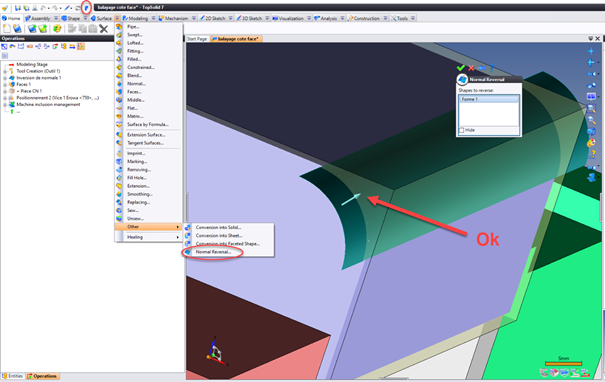Enable the Hide checkbox
Viewport: 605px width, 382px height.
click(461, 130)
